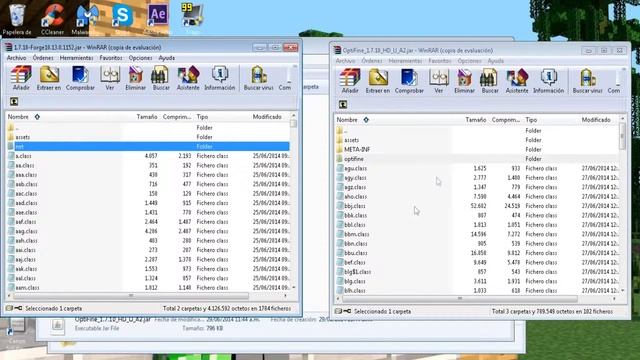Click Añadir icon in OptiFine WinRAR window
640x360 pixels.
pyautogui.click(x=350, y=81)
